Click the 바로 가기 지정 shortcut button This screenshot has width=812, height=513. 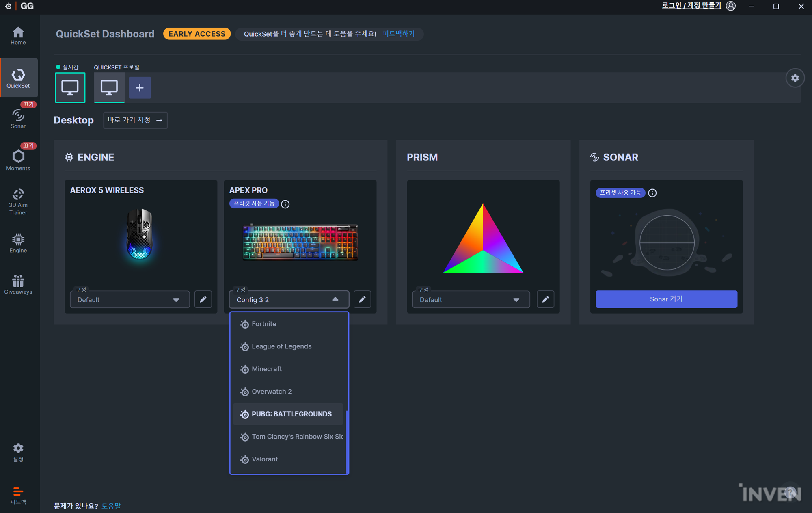pos(135,120)
